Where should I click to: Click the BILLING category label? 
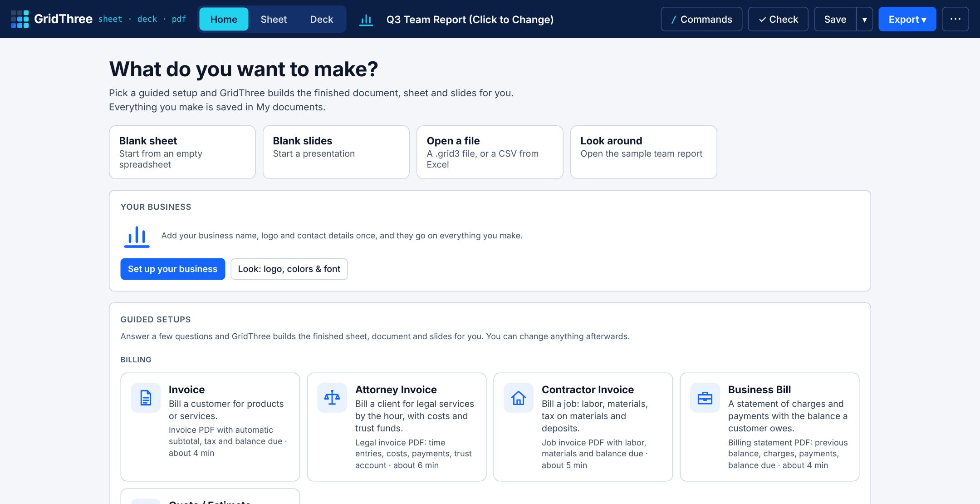click(136, 360)
